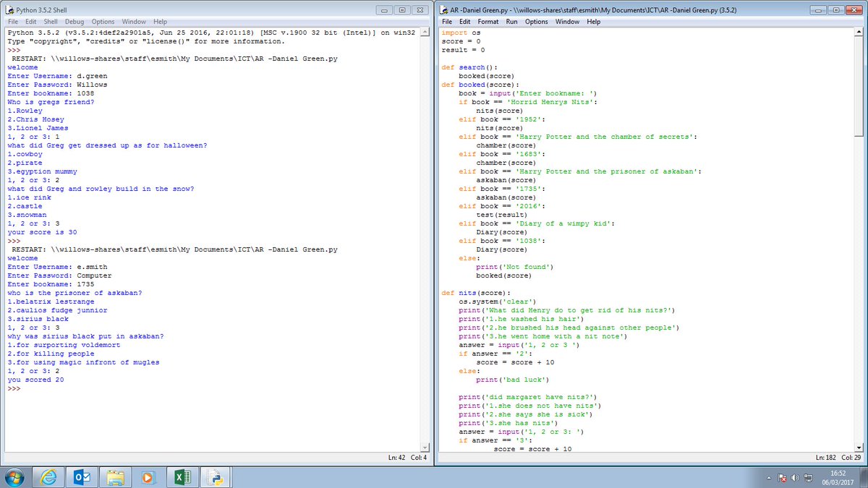Open Window menu in Python Shell window
Viewport: 868px width, 488px height.
(x=134, y=22)
